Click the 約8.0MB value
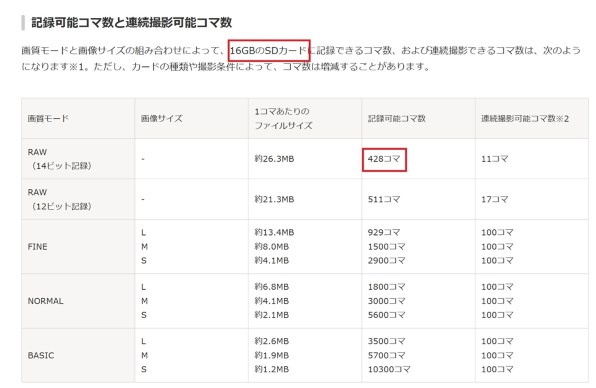Viewport: 596px width, 388px height. tap(271, 247)
